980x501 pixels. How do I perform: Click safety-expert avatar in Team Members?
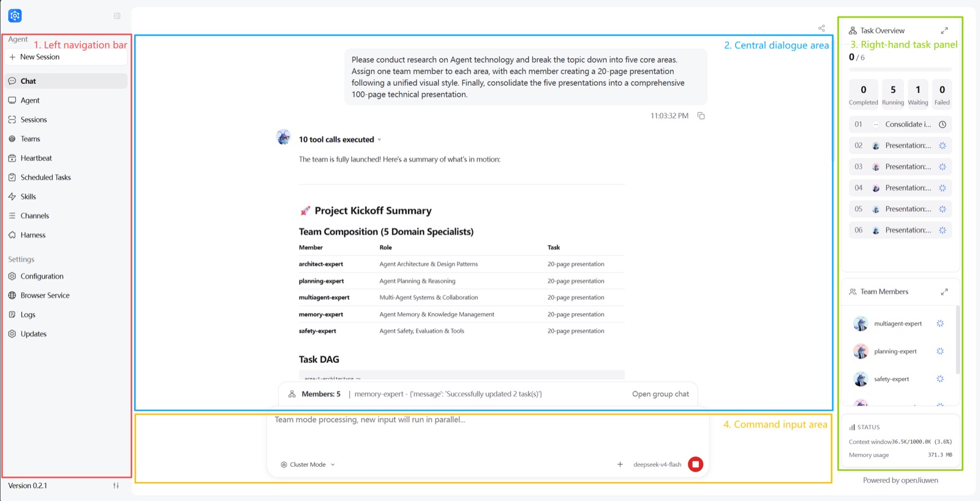861,379
